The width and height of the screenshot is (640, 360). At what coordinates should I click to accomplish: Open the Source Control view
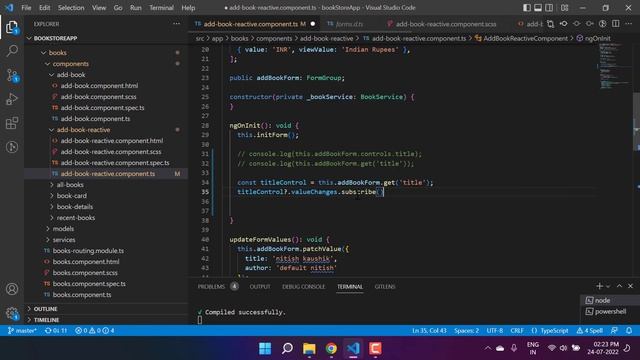click(x=12, y=75)
